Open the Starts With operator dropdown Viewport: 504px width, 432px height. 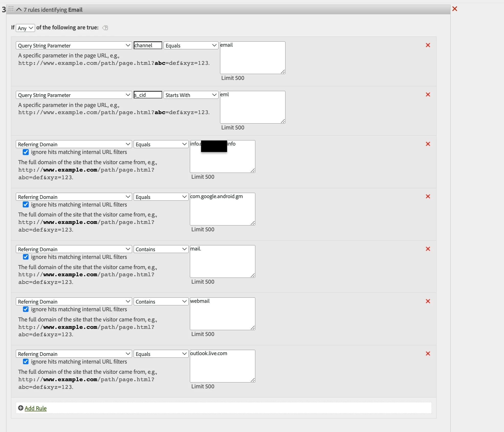[x=191, y=95]
